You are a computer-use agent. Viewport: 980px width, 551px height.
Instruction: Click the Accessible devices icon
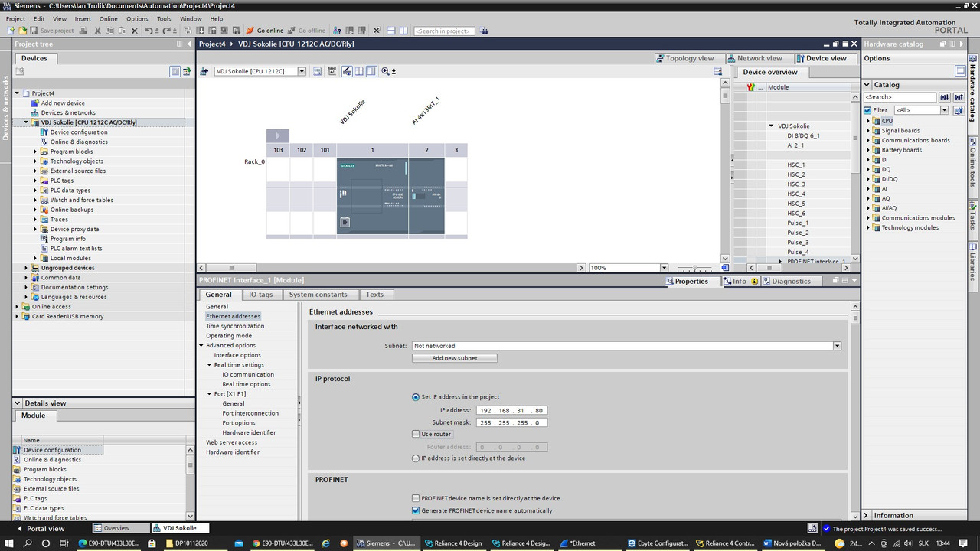click(337, 31)
